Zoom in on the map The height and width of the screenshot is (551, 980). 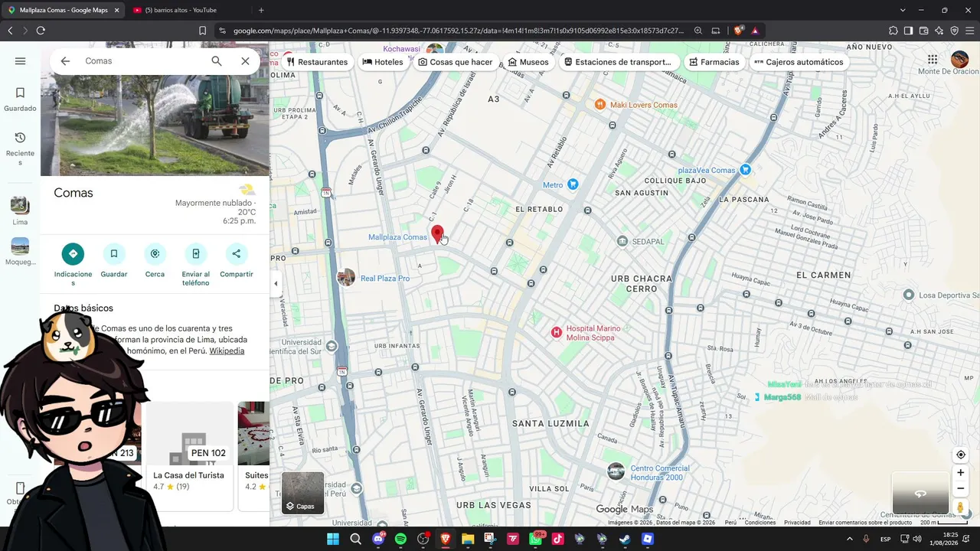[x=961, y=473]
